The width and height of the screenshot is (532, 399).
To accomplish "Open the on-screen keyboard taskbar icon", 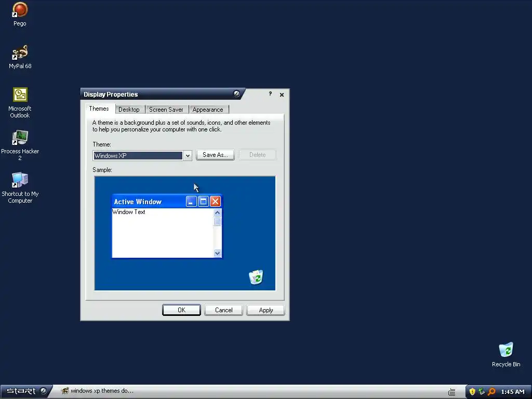I will (x=451, y=392).
